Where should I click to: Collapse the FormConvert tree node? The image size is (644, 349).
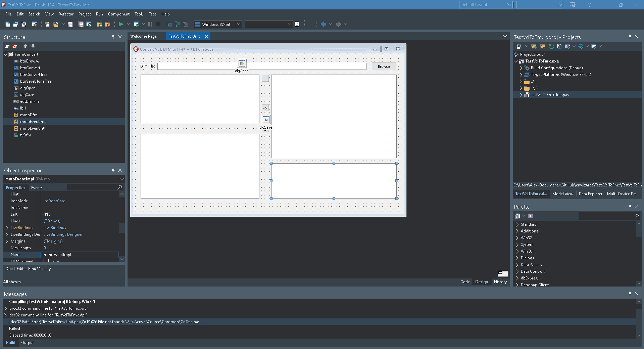5,54
